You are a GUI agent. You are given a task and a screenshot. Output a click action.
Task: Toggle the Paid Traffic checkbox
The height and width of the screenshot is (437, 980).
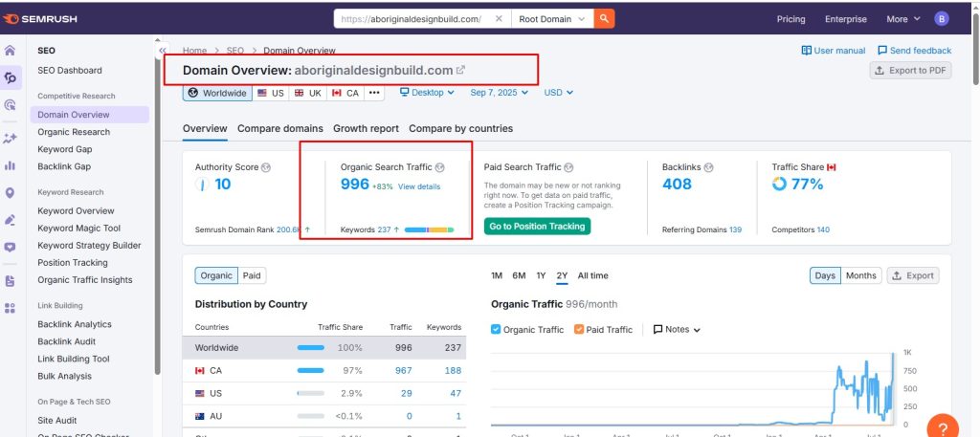[579, 329]
